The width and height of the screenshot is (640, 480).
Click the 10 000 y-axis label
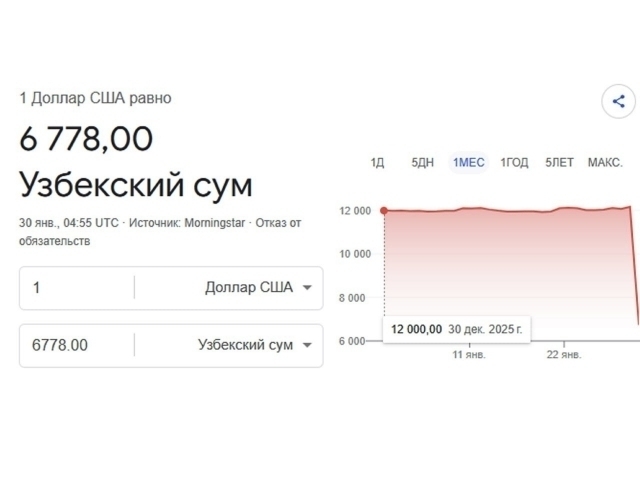click(355, 254)
